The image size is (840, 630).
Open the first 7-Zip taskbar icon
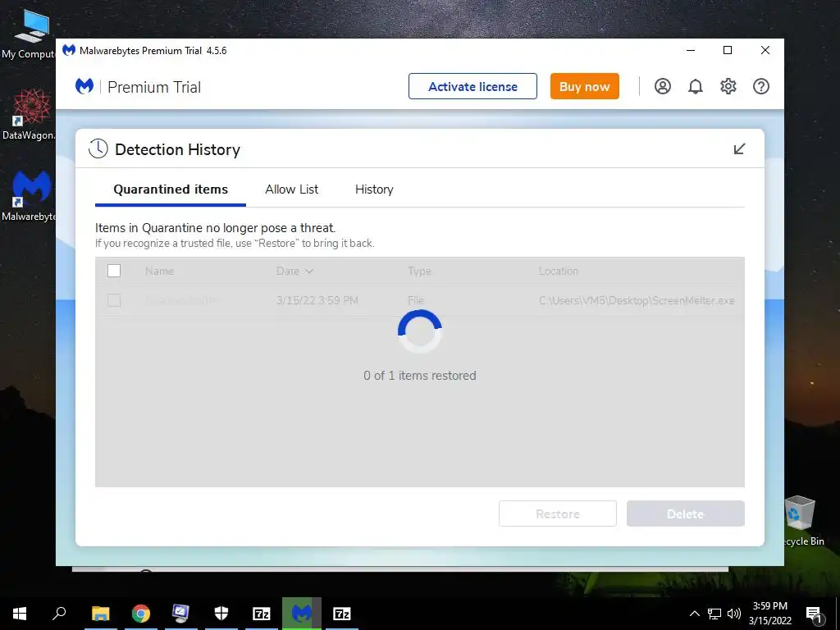[x=262, y=614]
